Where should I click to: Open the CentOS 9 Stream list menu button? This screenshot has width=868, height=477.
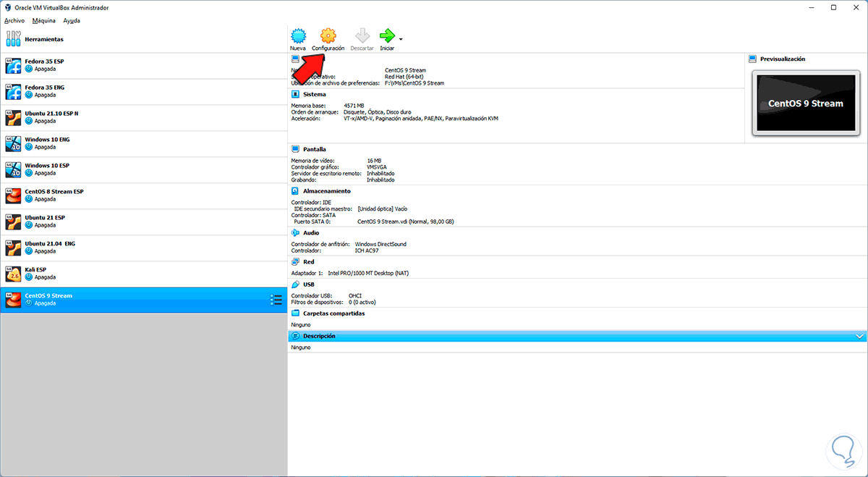(x=276, y=300)
